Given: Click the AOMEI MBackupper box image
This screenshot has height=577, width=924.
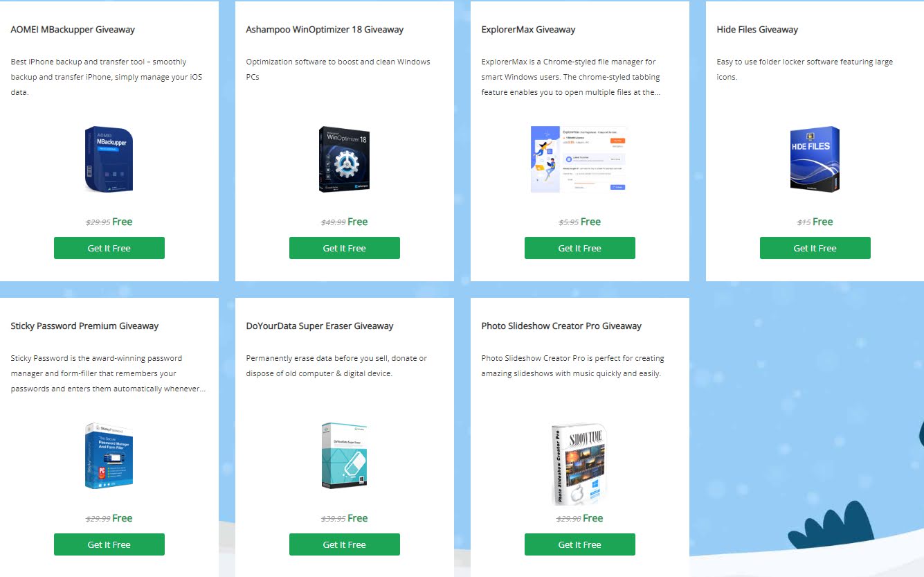Looking at the screenshot, I should 109,159.
